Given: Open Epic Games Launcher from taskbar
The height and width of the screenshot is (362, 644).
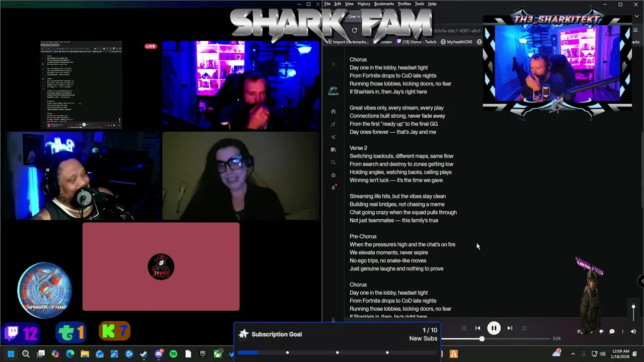Looking at the screenshot, I should pos(203,354).
